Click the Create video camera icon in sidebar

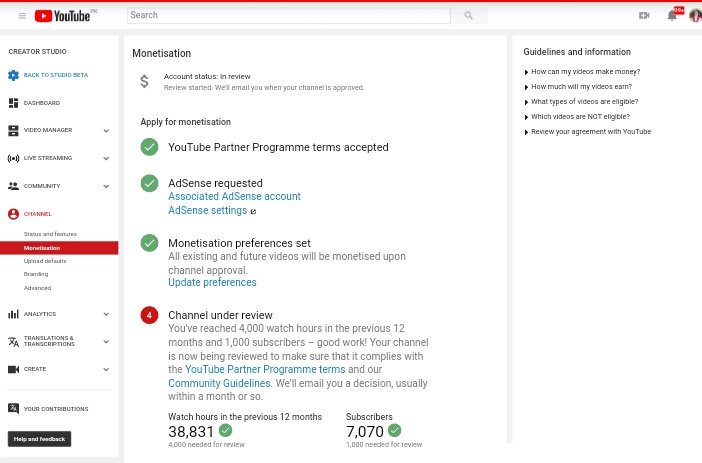13,369
